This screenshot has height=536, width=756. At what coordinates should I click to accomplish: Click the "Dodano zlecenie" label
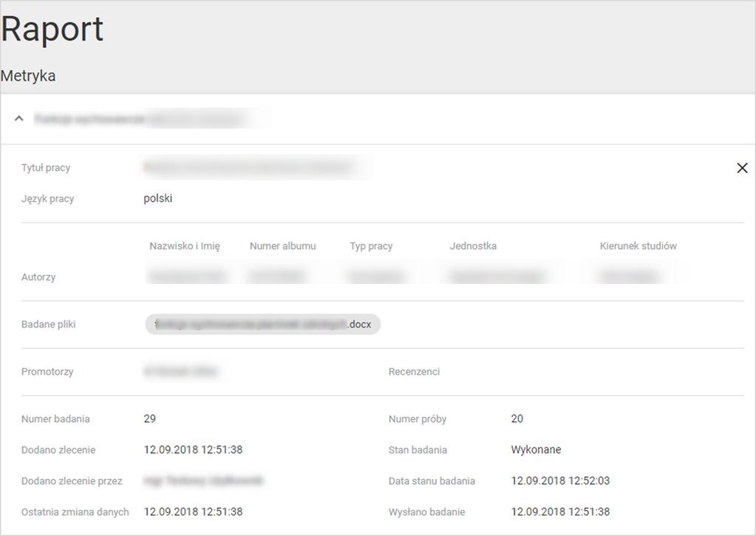(x=58, y=450)
